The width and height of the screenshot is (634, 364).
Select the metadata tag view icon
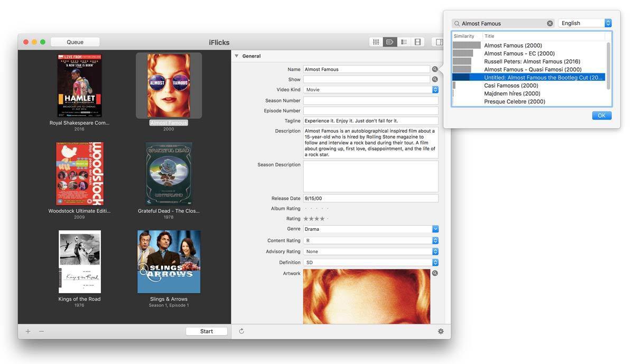[389, 42]
